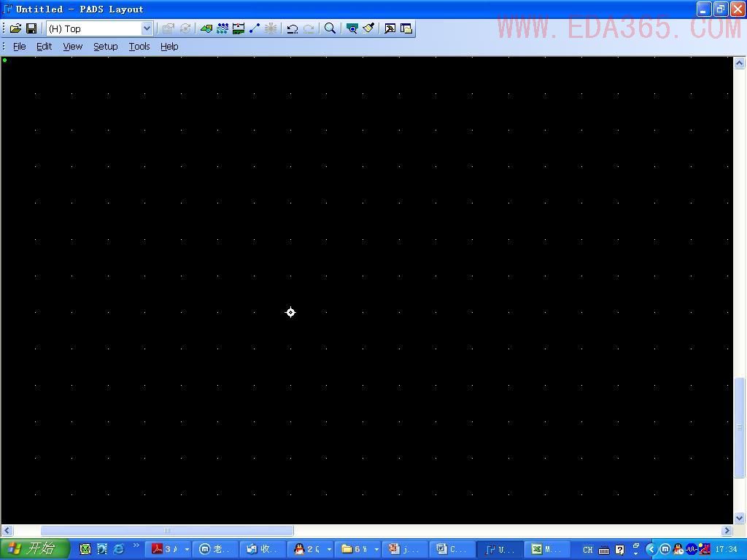
Task: Open a file with the Open toolbar icon
Action: (x=16, y=28)
